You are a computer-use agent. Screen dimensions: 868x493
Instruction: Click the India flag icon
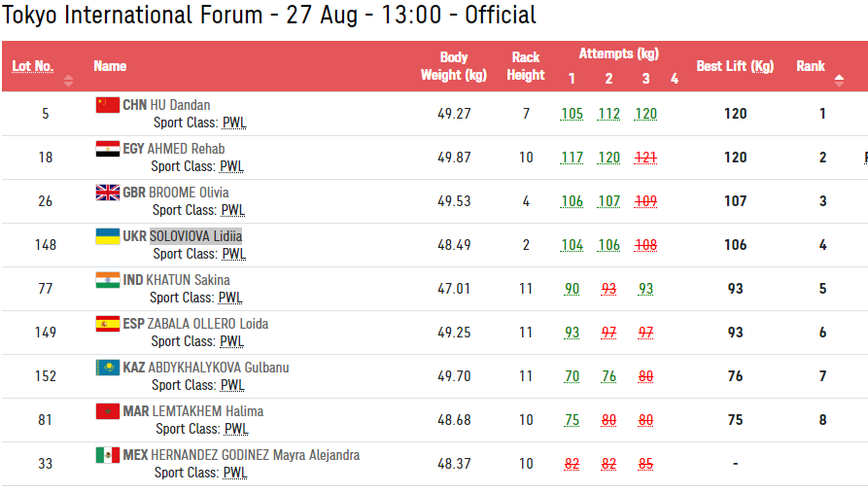(x=107, y=280)
